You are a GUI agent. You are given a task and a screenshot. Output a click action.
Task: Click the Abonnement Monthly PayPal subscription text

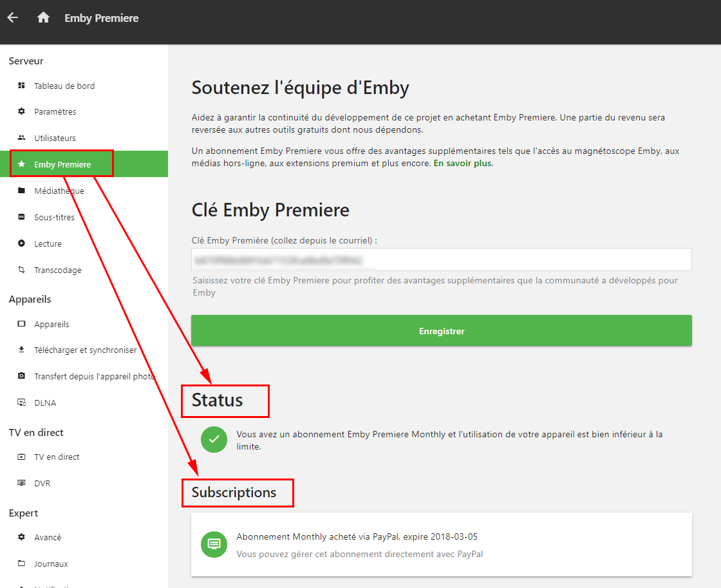coord(357,536)
